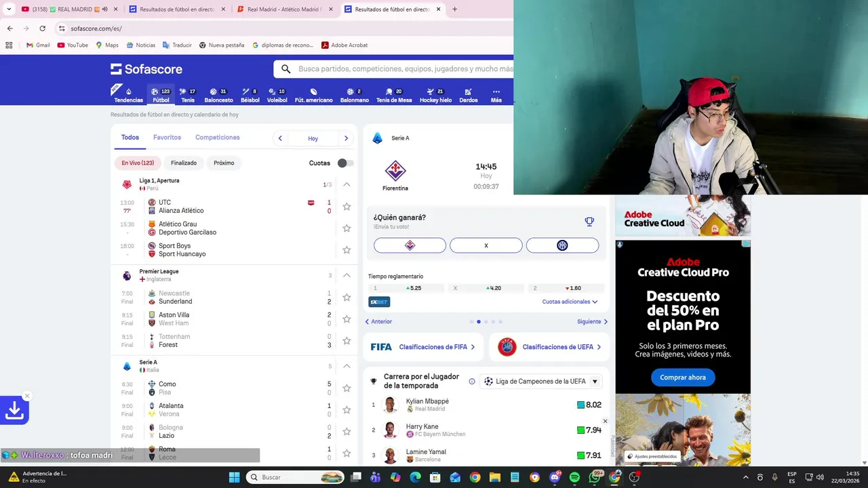Open the Hoy date picker

[x=313, y=138]
